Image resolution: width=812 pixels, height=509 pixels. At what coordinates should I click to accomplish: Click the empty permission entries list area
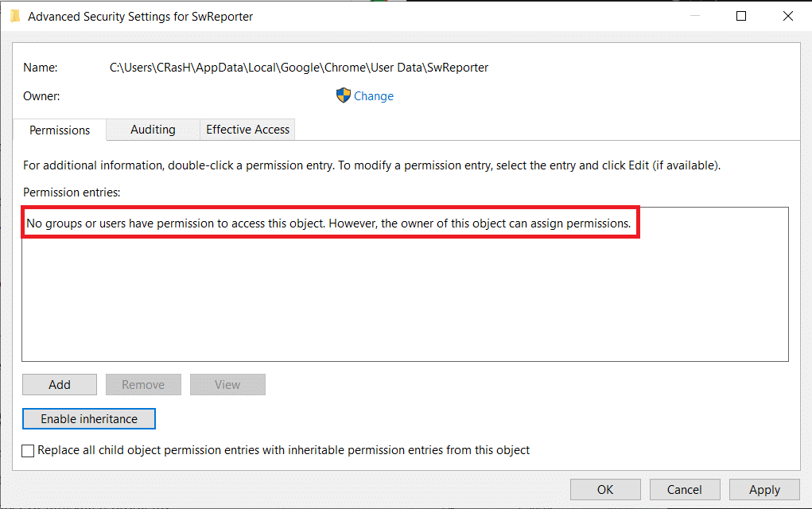(404, 302)
